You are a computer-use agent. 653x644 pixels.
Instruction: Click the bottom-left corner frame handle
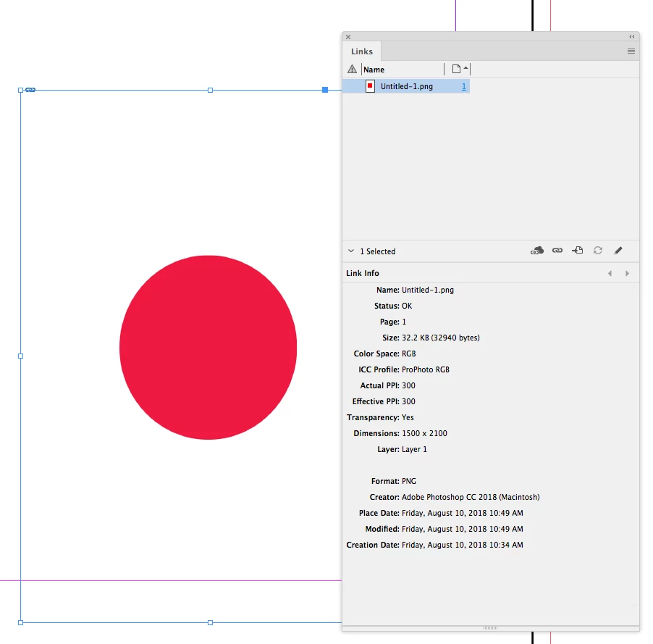coord(21,622)
